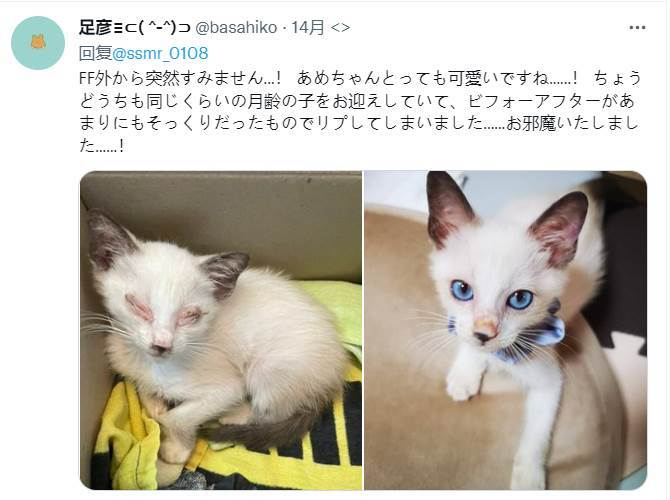670x500 pixels.
Task: Click the text line starting with まりにもそっくり
Action: point(359,124)
